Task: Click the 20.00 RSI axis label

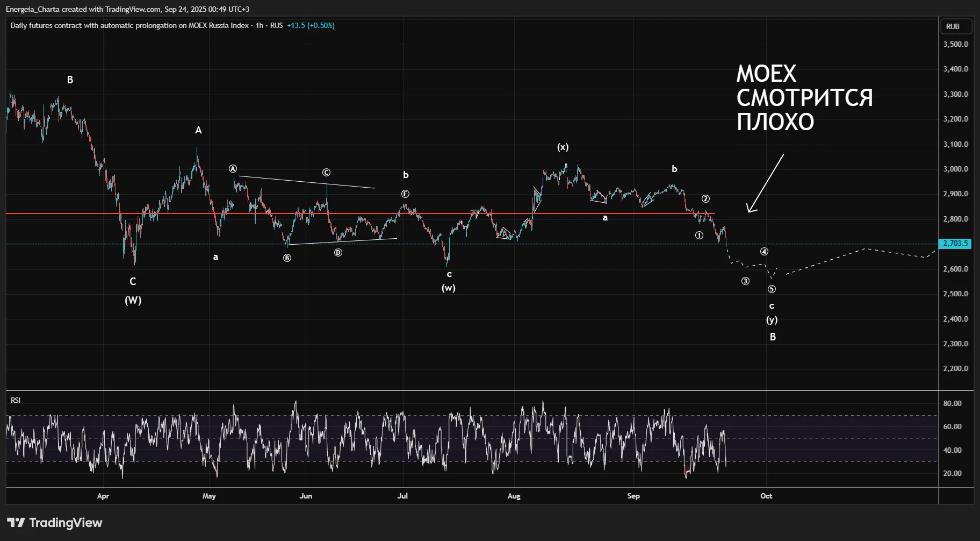Action: coord(953,473)
